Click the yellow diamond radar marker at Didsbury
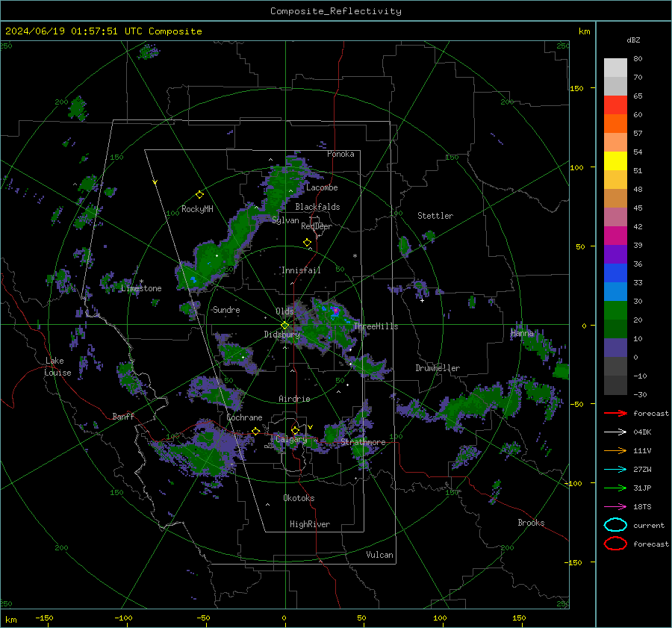The height and width of the screenshot is (628, 672). tap(284, 326)
